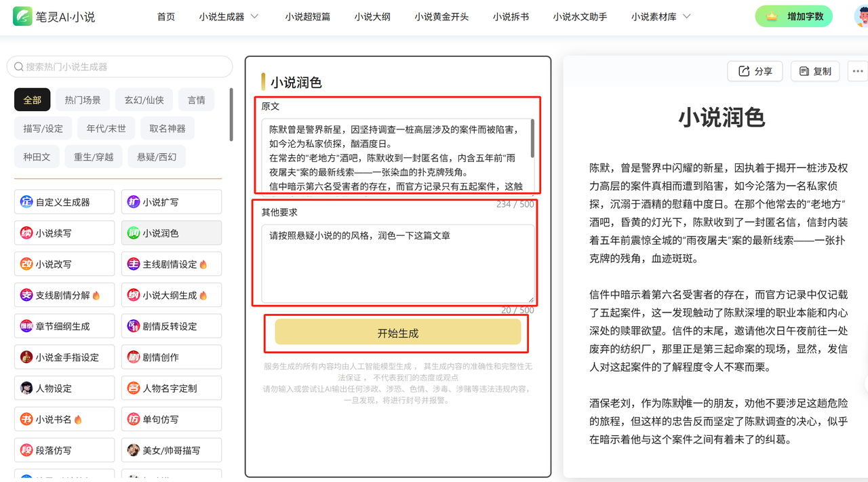Click the copy icon next to 复制

(804, 71)
